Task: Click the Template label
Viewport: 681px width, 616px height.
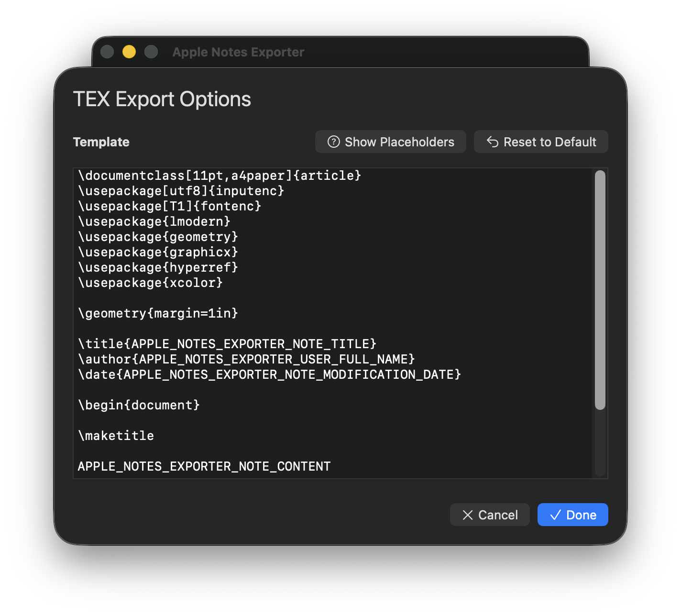Action: pos(101,142)
